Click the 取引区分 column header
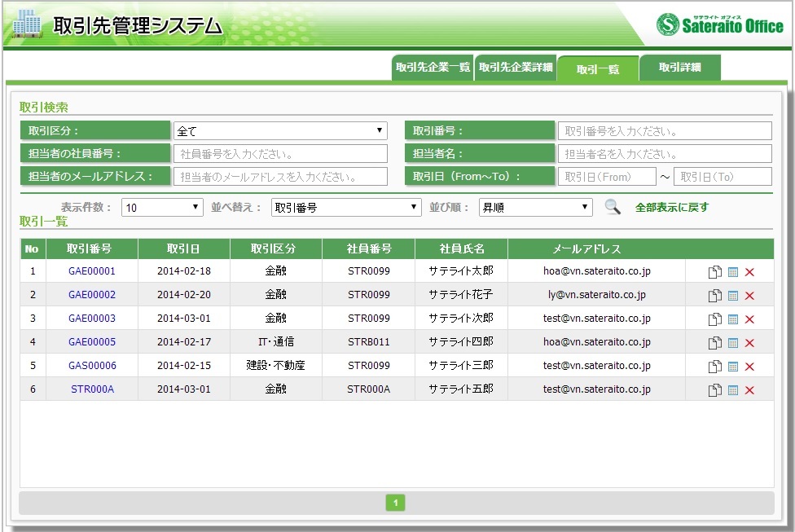Screen dimensions: 795x532 (276, 249)
